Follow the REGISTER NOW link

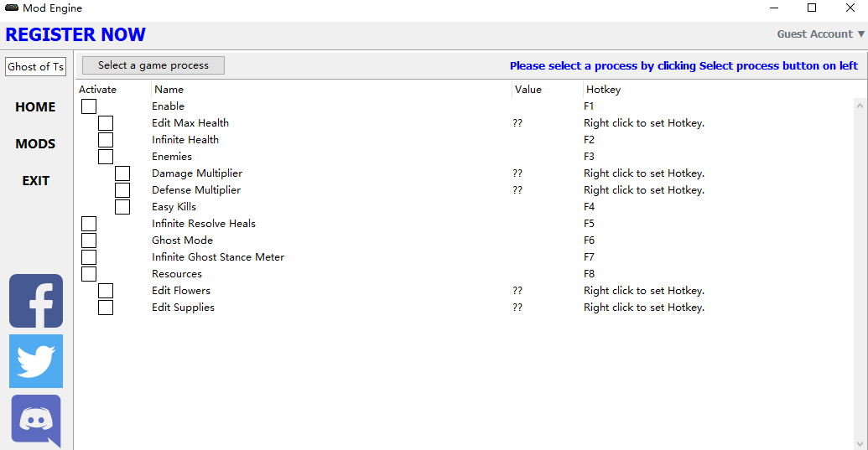[x=75, y=34]
